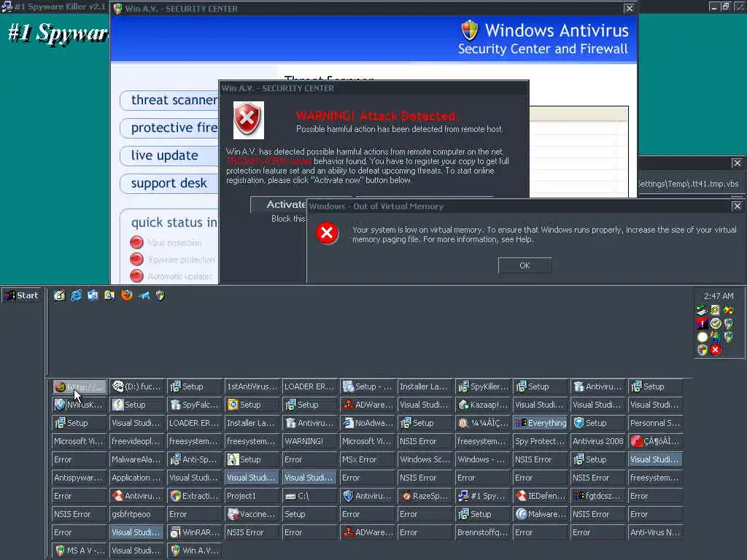Viewport: 747px width, 560px height.
Task: Open the Outlook Express Quick Launch icon
Action: pyautogui.click(x=93, y=296)
